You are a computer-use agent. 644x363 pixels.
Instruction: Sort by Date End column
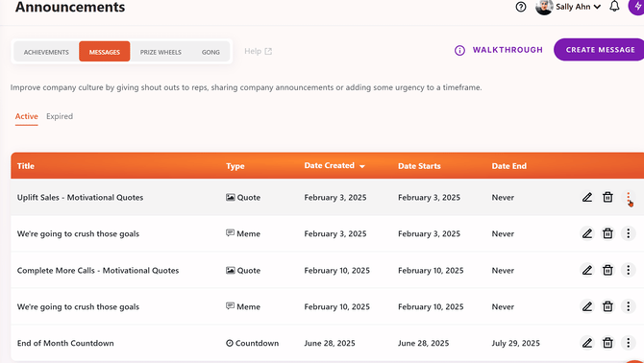coord(508,166)
